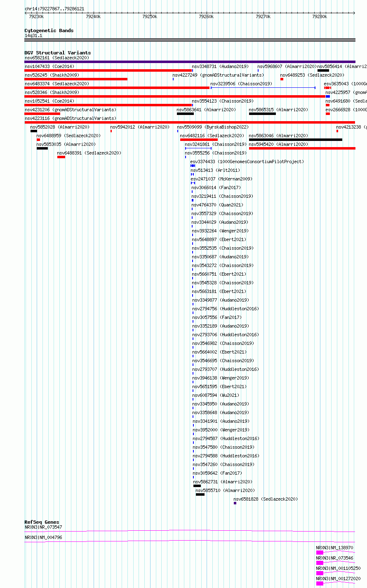The image size is (367, 588).
Task: Click the nsv5853035 (Almarri2020) label
Action: click(x=66, y=145)
